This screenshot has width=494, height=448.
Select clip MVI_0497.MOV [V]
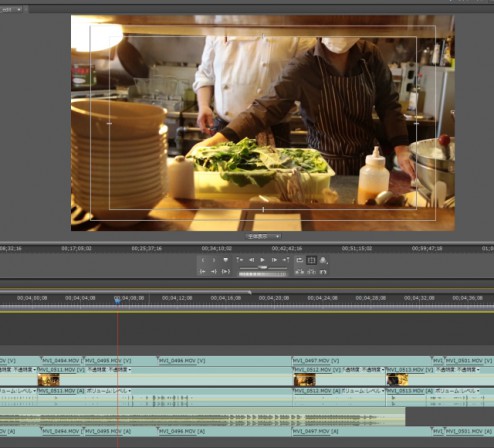point(362,361)
